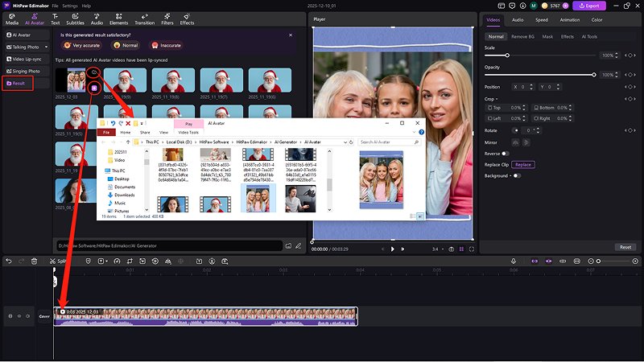644x362 pixels.
Task: Click the Replace clip button
Action: pyautogui.click(x=523, y=164)
